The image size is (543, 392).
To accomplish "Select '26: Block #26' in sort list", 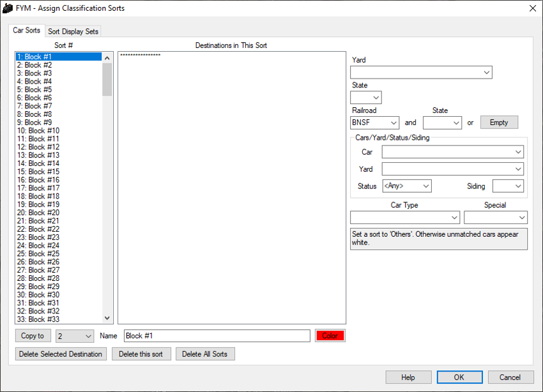I will [59, 262].
